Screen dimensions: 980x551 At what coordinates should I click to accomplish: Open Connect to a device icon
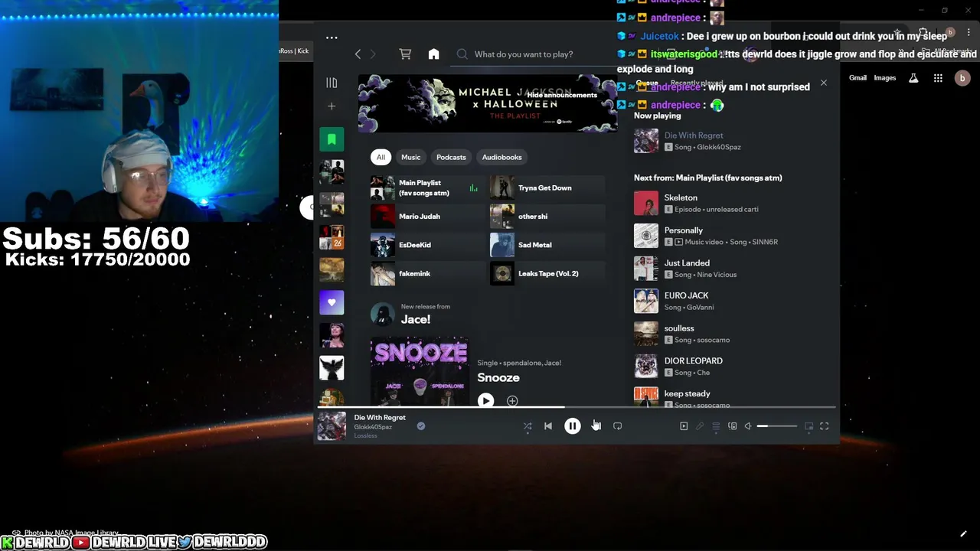(733, 426)
